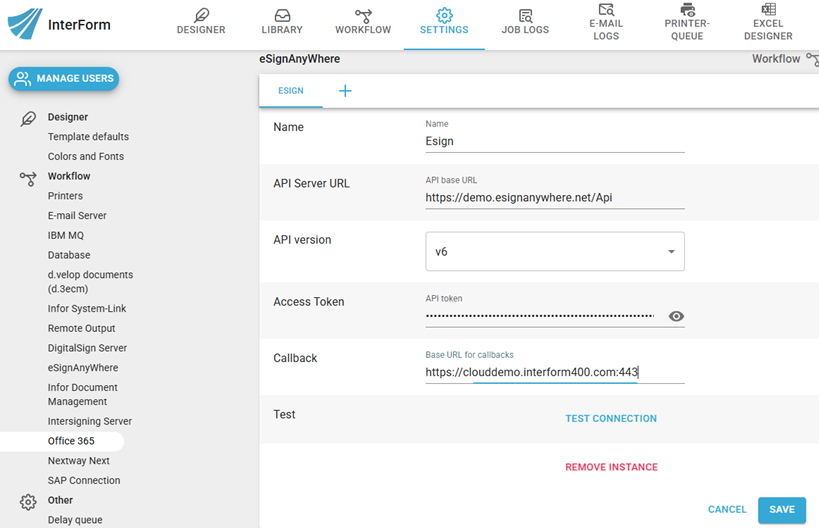Image resolution: width=819 pixels, height=528 pixels.
Task: Open Delay queue settings
Action: coord(75,520)
